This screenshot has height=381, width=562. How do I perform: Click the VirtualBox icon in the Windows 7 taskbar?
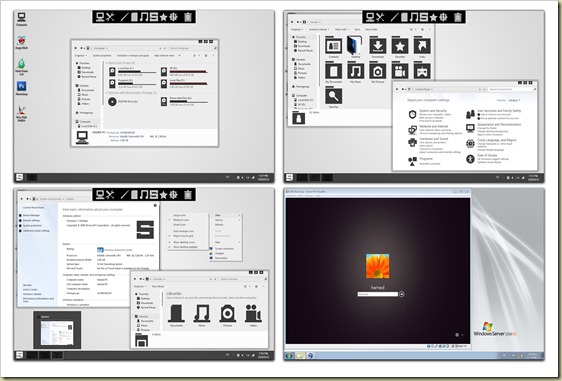310,356
